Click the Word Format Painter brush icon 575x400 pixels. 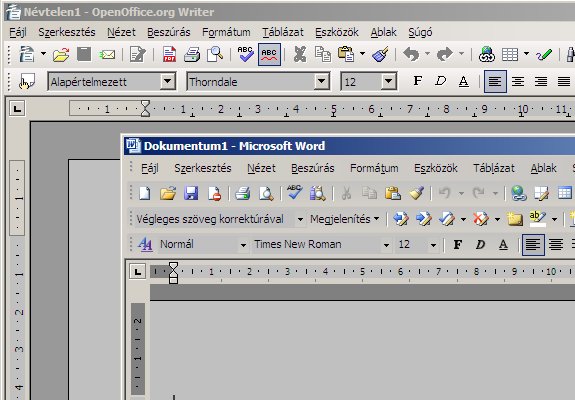[417, 193]
